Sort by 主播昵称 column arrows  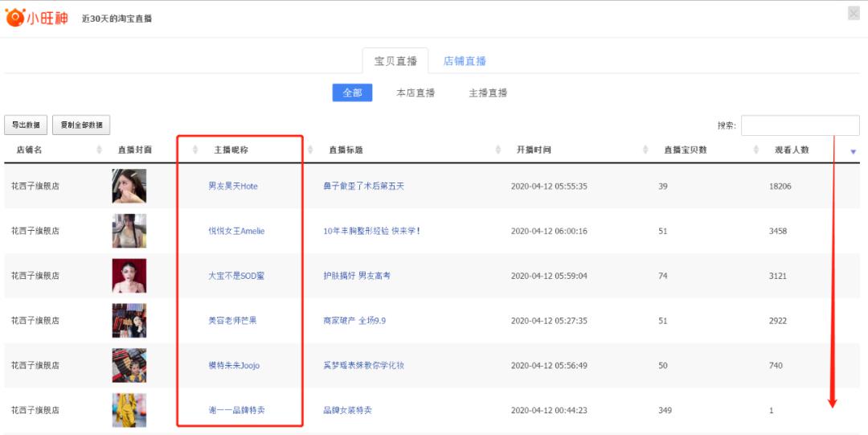pyautogui.click(x=310, y=150)
